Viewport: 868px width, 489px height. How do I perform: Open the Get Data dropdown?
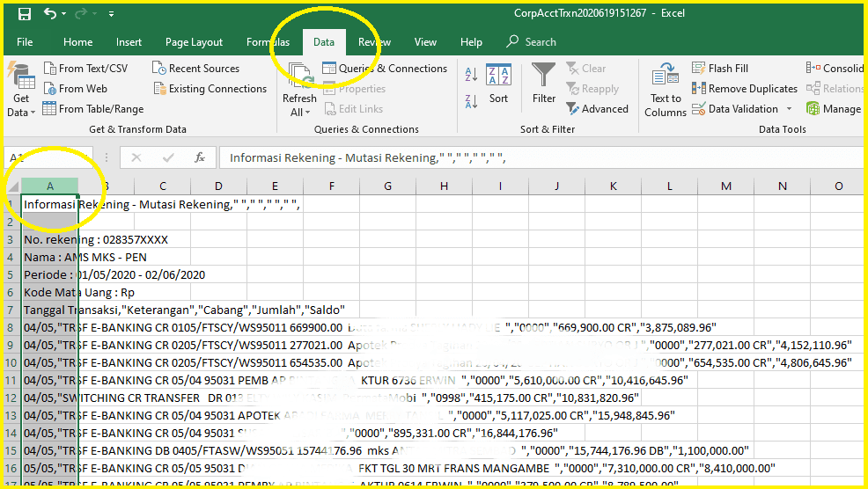coord(21,90)
